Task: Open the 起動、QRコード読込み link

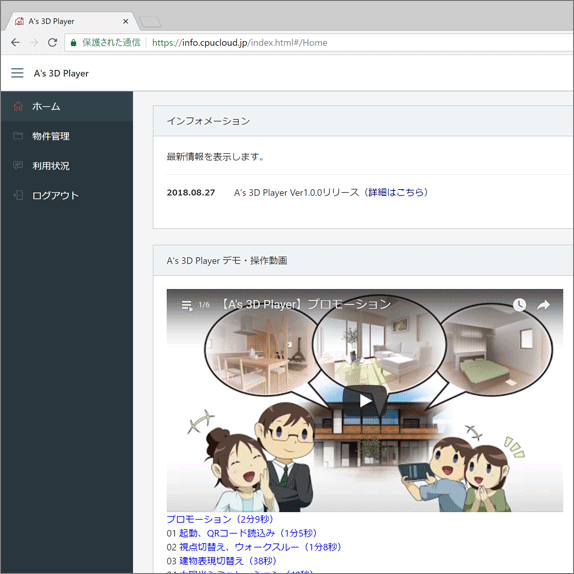Action: click(x=248, y=533)
